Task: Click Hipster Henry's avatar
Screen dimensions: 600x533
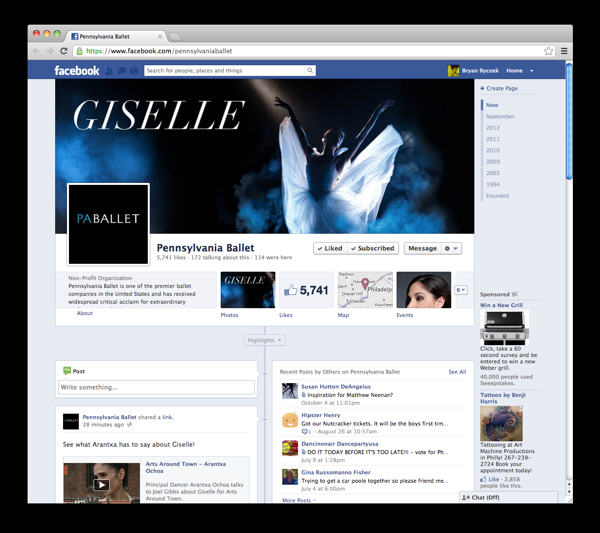Action: pyautogui.click(x=290, y=419)
